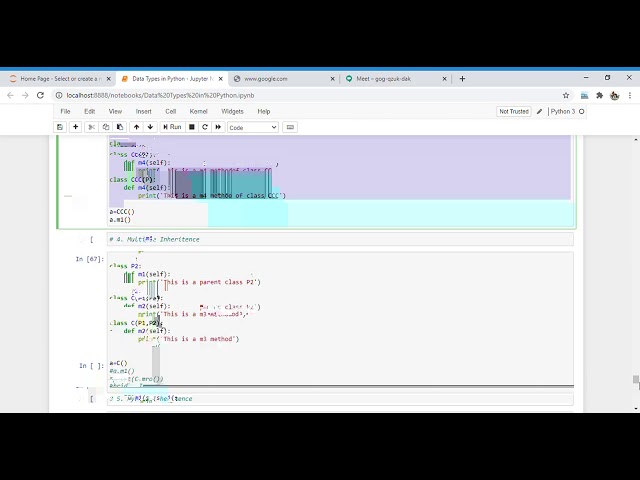Click the 'class CCC(P):' line

click(133, 180)
